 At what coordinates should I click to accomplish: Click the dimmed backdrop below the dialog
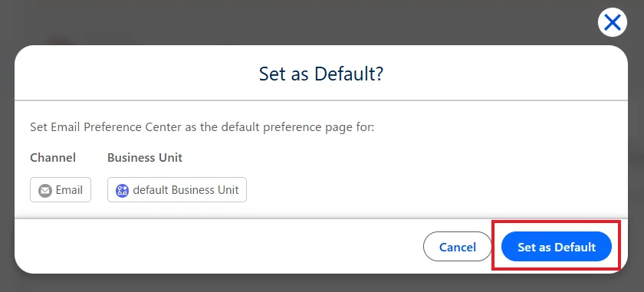point(321,284)
